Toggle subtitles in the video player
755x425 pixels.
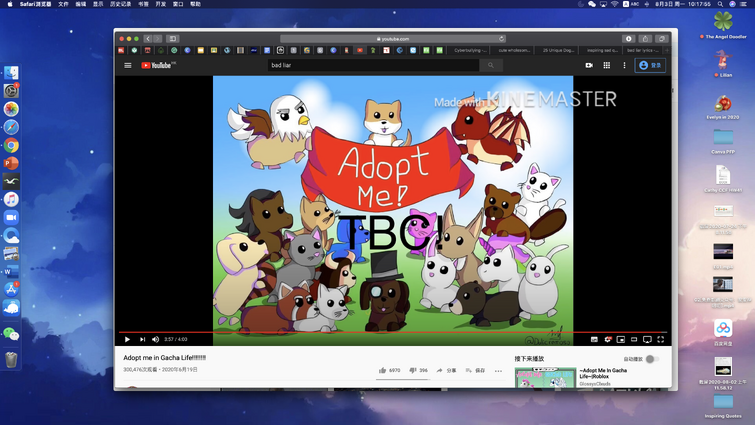click(594, 339)
